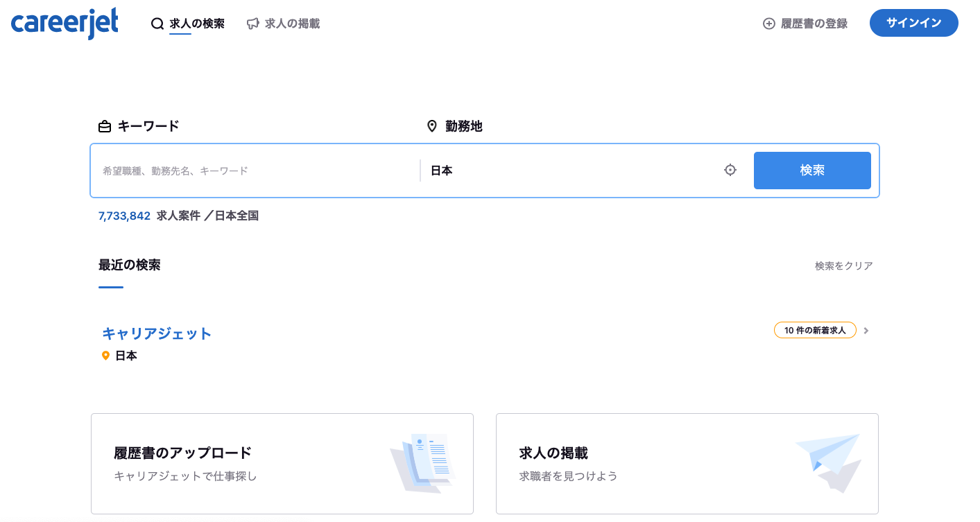Click the 10 件の新着求人 badge

tap(815, 331)
